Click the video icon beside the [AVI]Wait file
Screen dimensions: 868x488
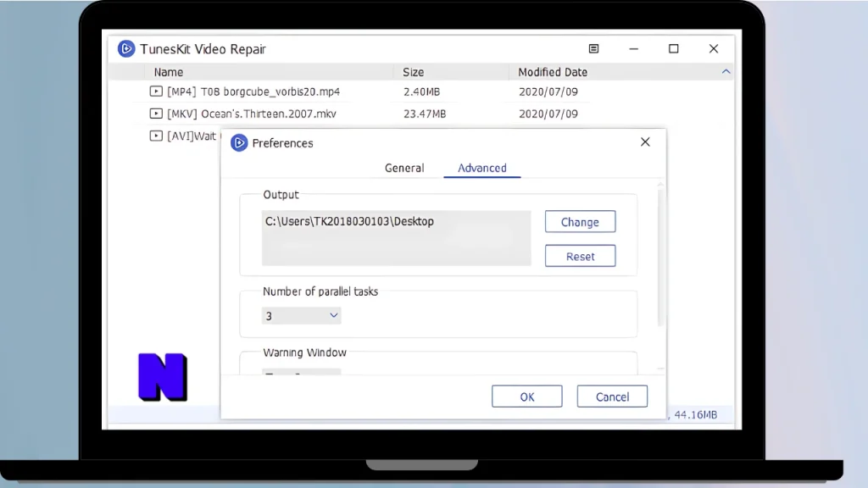(156, 136)
